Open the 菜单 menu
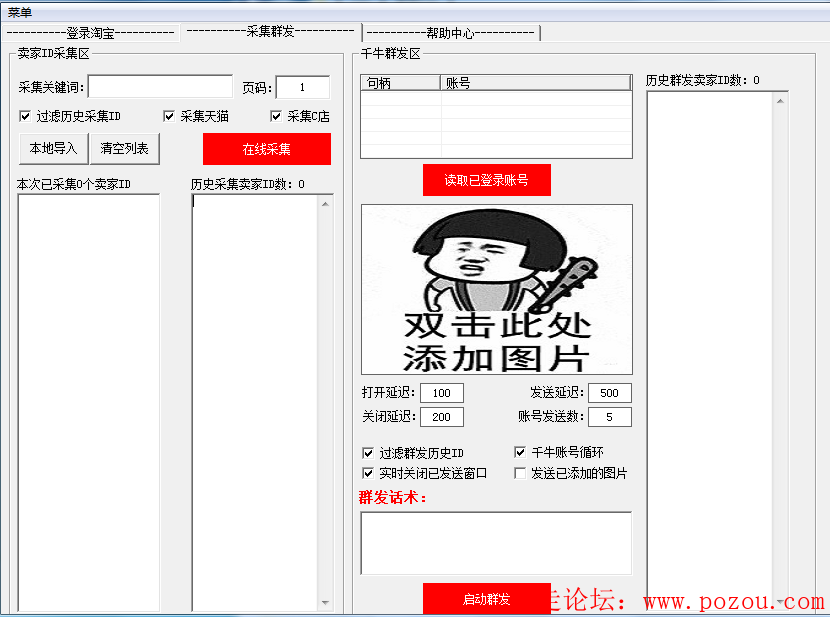Image resolution: width=830 pixels, height=617 pixels. pos(20,12)
